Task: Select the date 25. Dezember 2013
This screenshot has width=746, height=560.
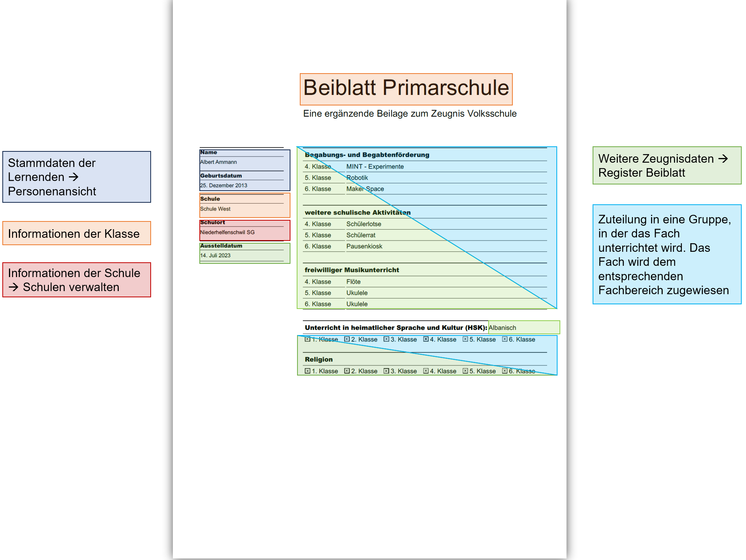Action: [x=223, y=186]
